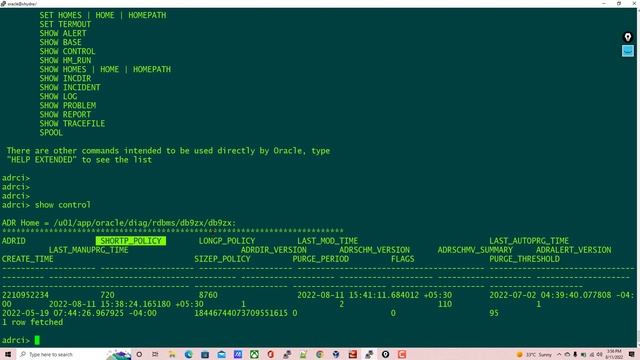Click the ADRSCHMV_SUMMARY value 110
The width and height of the screenshot is (640, 360).
click(x=444, y=304)
